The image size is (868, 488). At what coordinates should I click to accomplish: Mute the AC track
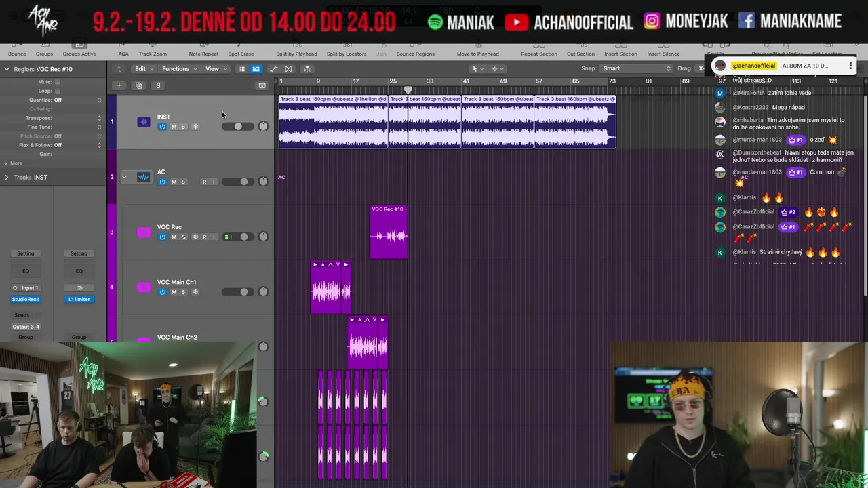pos(174,182)
